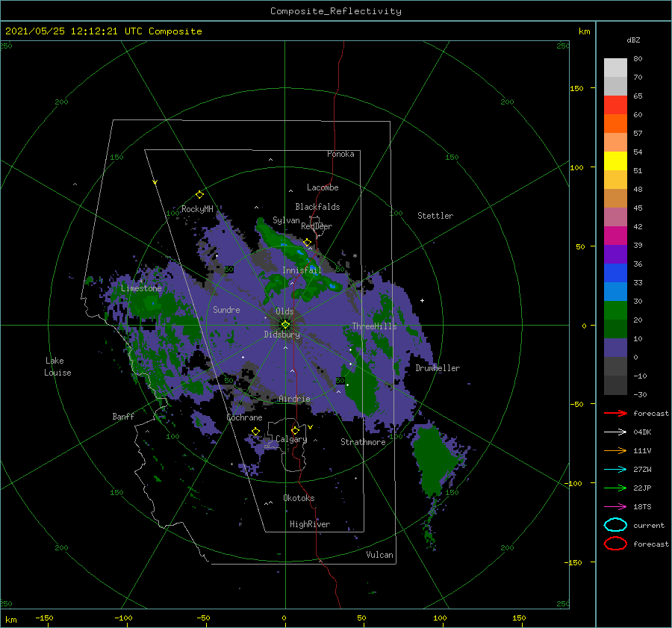Click the cyan 'current' ellipse icon
Image resolution: width=672 pixels, height=628 pixels.
pyautogui.click(x=615, y=525)
